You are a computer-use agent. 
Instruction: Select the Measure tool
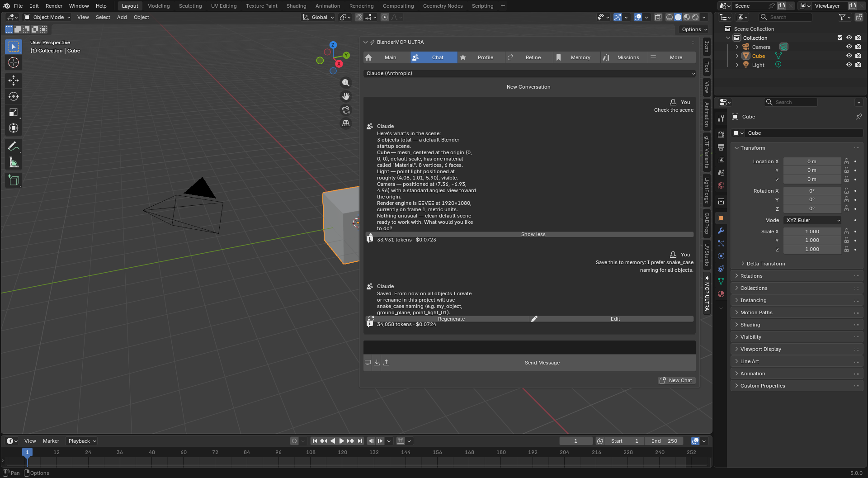[x=14, y=163]
